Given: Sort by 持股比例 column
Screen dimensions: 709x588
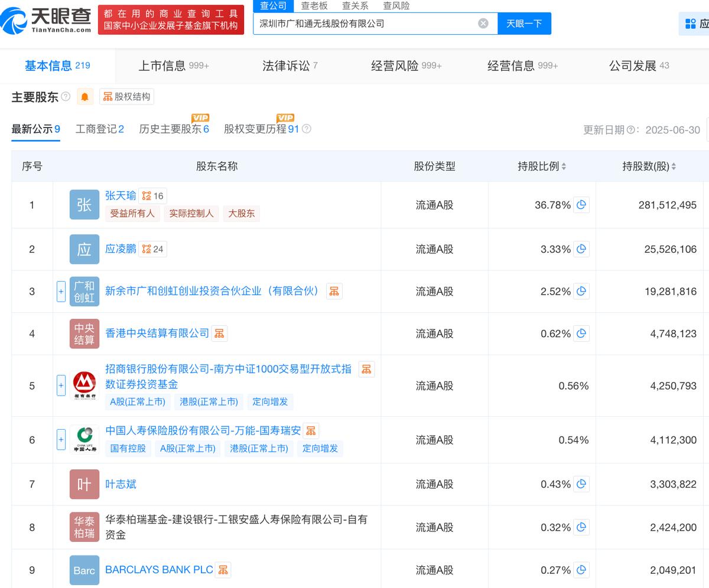Looking at the screenshot, I should pos(541,166).
